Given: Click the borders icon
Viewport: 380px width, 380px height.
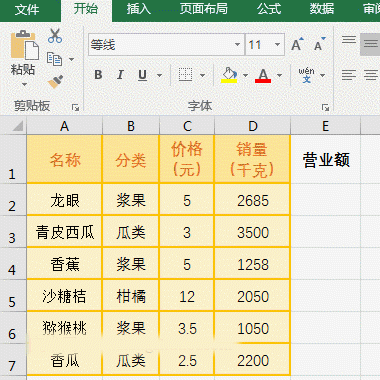Looking at the screenshot, I should click(185, 75).
